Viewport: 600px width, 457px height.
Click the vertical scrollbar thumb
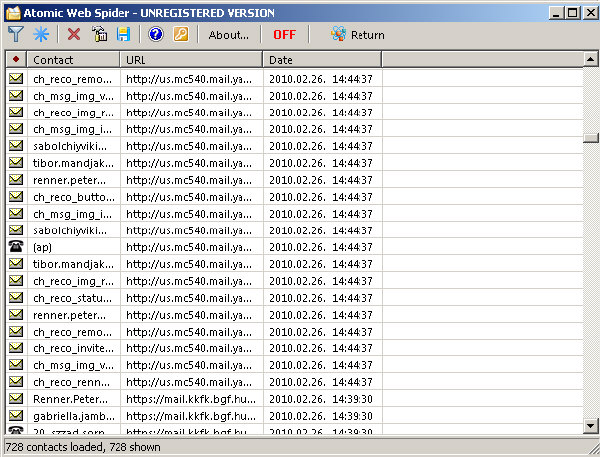[x=590, y=138]
